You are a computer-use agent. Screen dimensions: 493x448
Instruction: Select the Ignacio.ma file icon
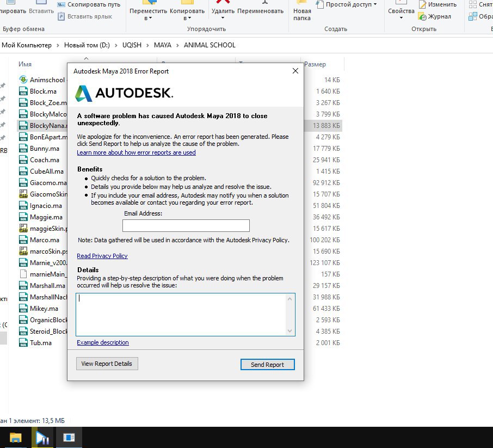click(x=23, y=205)
